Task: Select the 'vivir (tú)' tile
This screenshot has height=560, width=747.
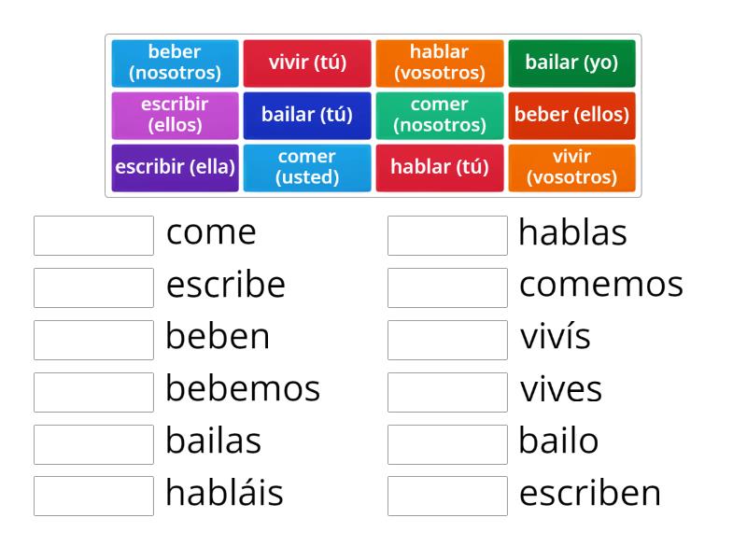Action: [307, 63]
